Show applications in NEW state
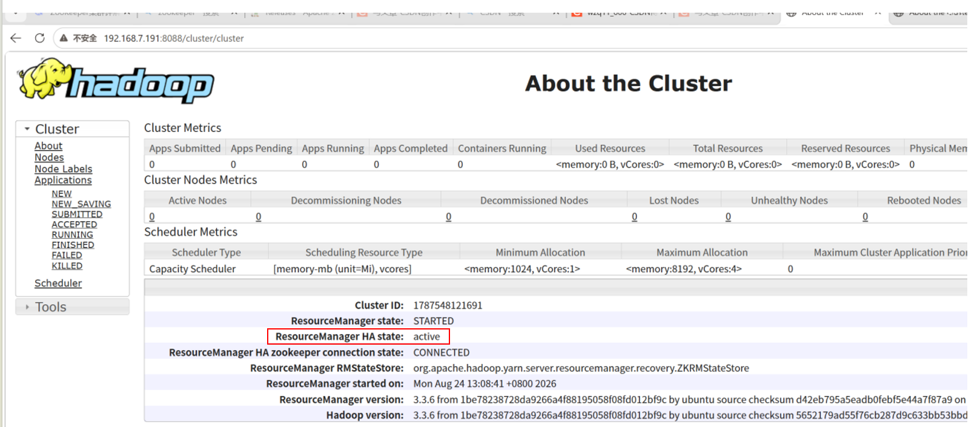The height and width of the screenshot is (427, 980). (x=62, y=194)
